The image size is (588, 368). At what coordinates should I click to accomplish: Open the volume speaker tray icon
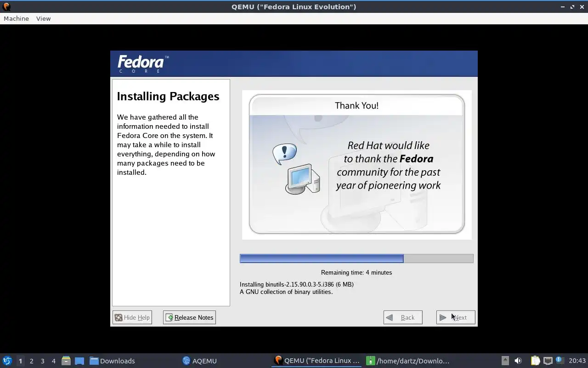(x=518, y=361)
